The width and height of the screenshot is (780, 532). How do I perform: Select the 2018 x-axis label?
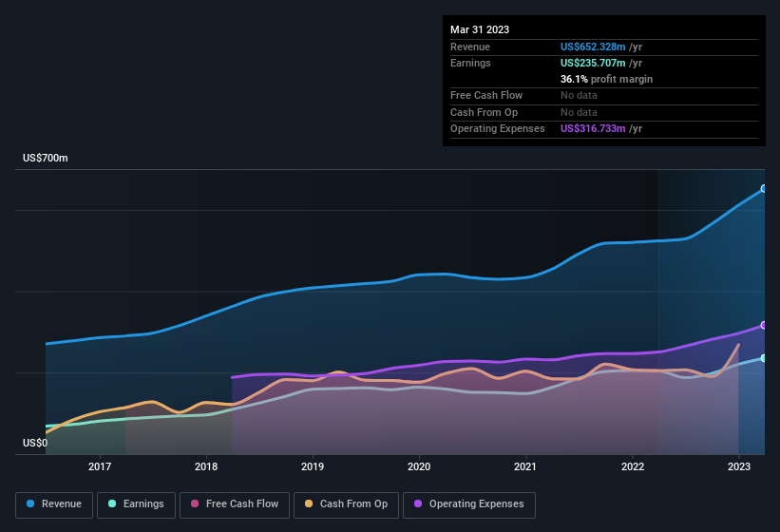206,466
